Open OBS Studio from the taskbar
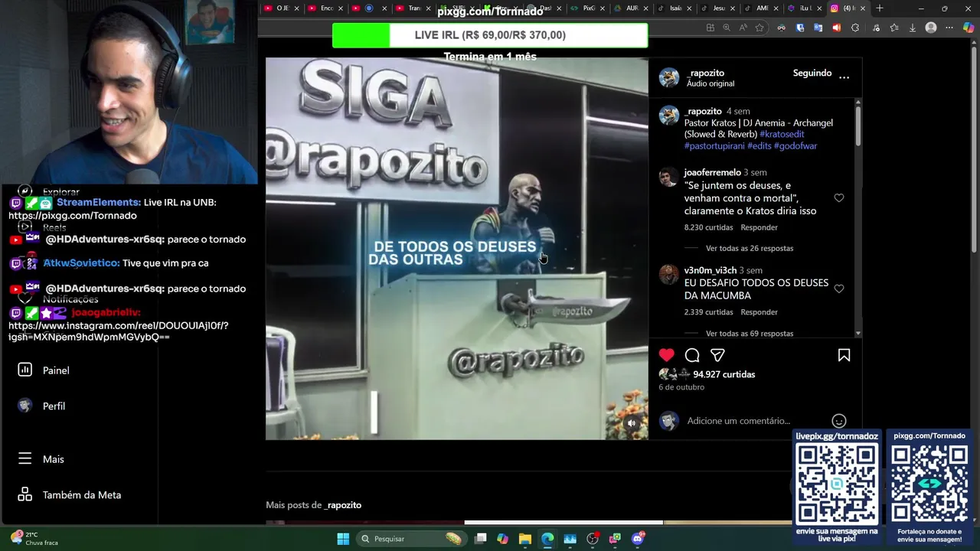 click(593, 539)
